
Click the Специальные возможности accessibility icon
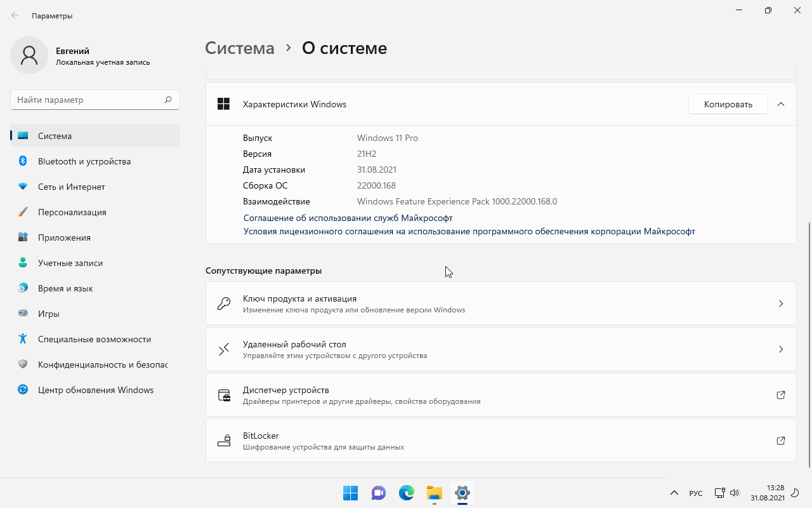(x=23, y=339)
